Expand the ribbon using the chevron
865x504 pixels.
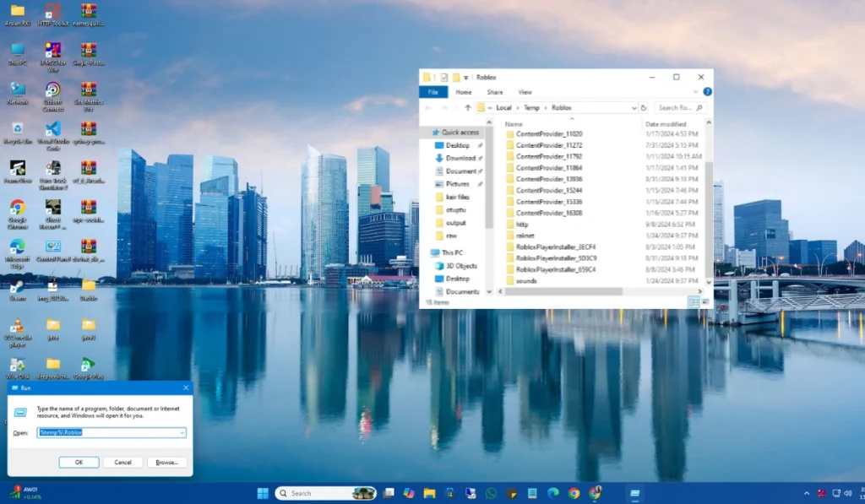pyautogui.click(x=697, y=92)
